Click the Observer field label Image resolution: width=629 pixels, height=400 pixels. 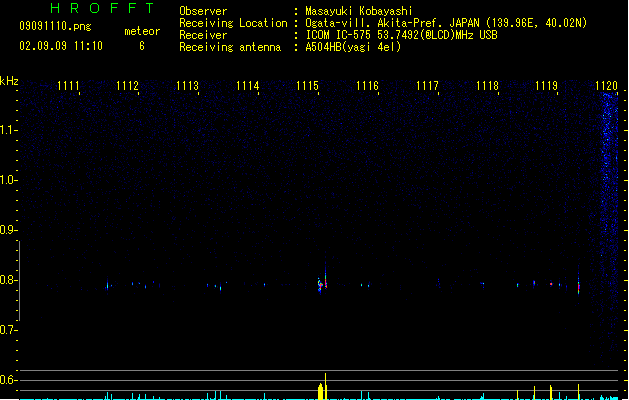pos(203,11)
